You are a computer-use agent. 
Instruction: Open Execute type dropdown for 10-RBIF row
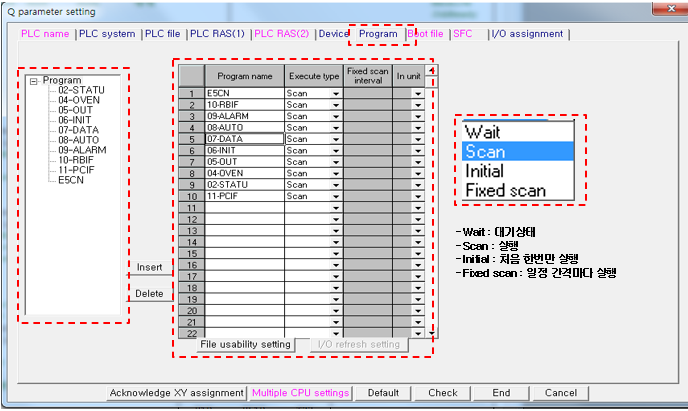click(x=336, y=105)
